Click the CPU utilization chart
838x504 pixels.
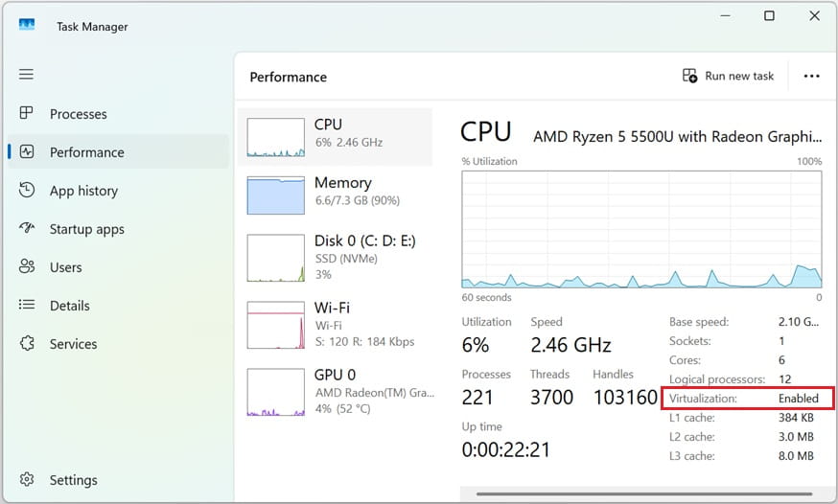pos(641,230)
